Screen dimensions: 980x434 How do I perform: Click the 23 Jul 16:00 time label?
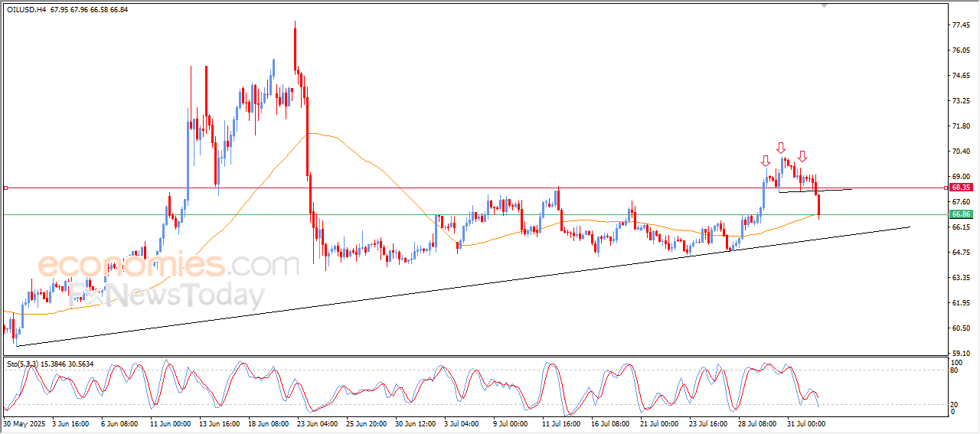point(710,423)
